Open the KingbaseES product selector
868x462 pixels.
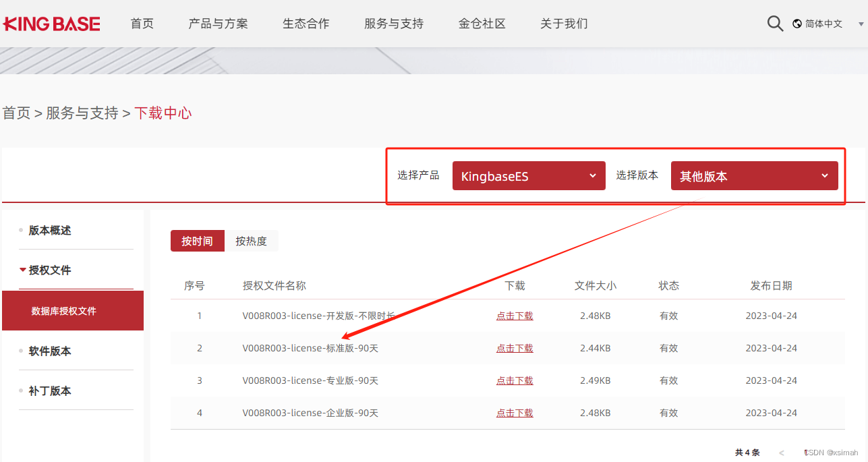click(x=529, y=175)
